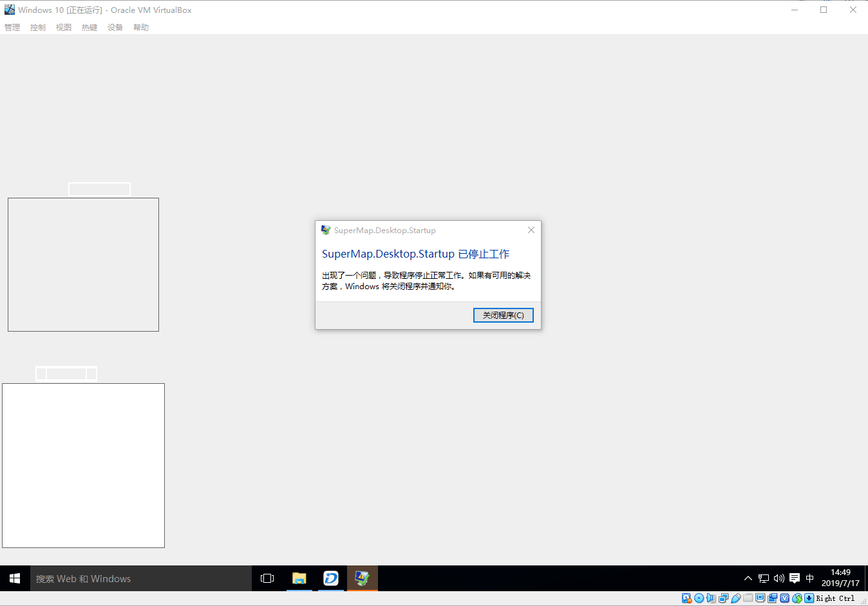
Task: Click the 中 input method indicator
Action: point(810,578)
